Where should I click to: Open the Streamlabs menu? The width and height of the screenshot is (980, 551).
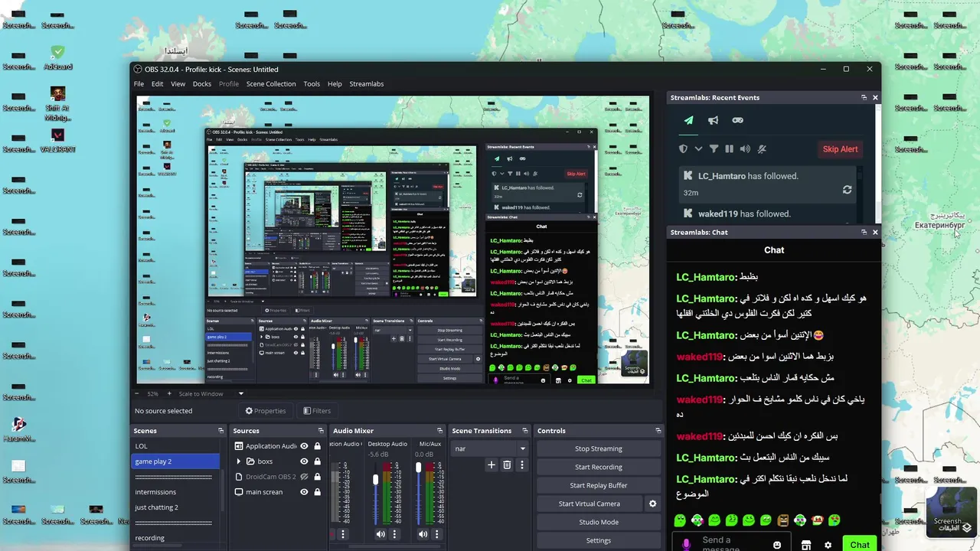click(367, 84)
